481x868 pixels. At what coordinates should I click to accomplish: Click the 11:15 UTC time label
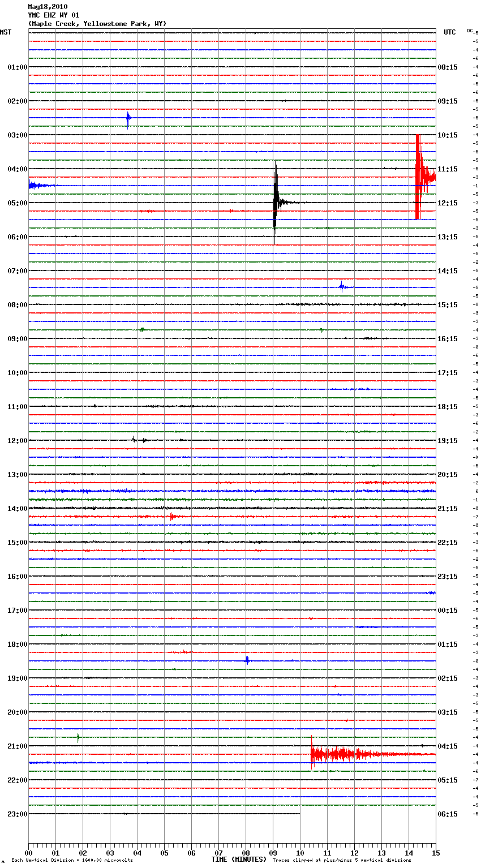(448, 169)
